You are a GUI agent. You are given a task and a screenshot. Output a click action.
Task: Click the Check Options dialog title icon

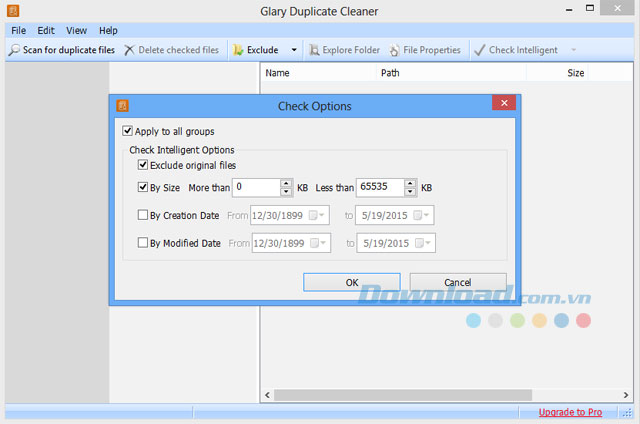[x=122, y=106]
